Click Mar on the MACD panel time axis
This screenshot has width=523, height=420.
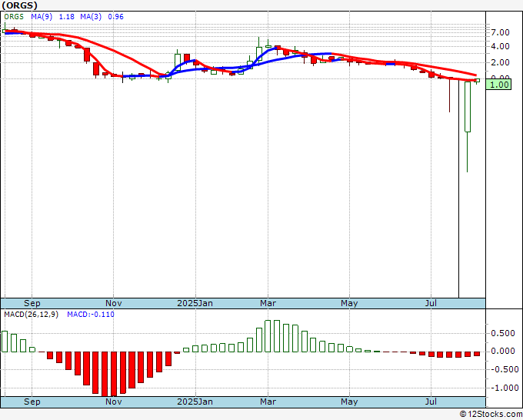pyautogui.click(x=268, y=402)
